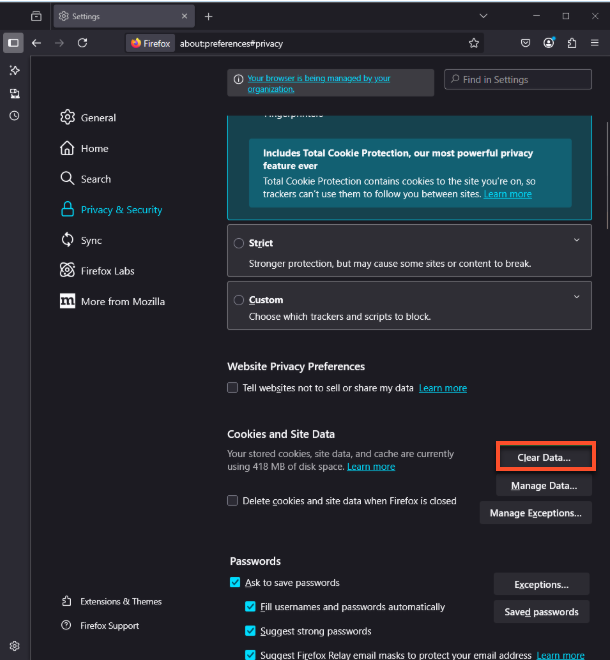Viewport: 610px width, 660px height.
Task: Open Firefox Support link
Action: click(x=100, y=625)
